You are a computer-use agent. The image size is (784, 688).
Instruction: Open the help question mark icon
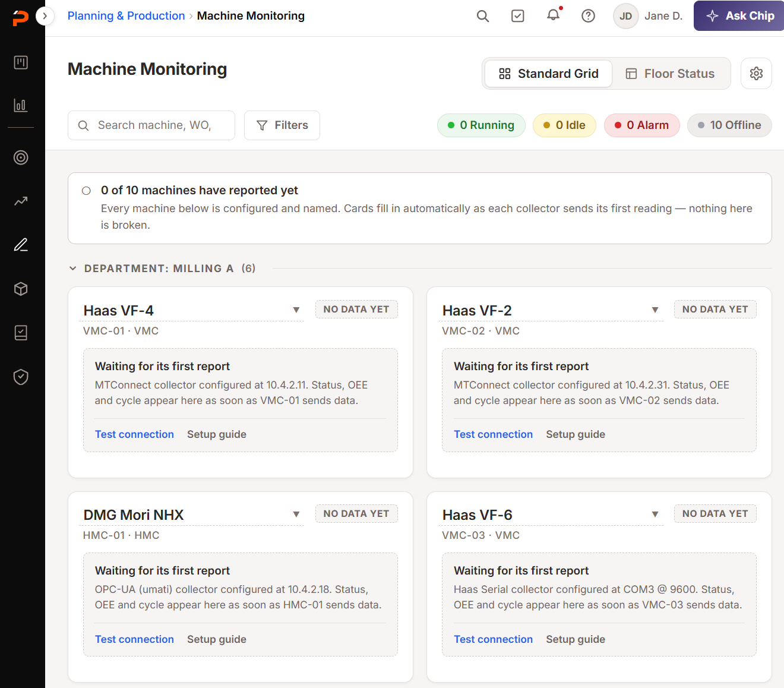tap(589, 16)
